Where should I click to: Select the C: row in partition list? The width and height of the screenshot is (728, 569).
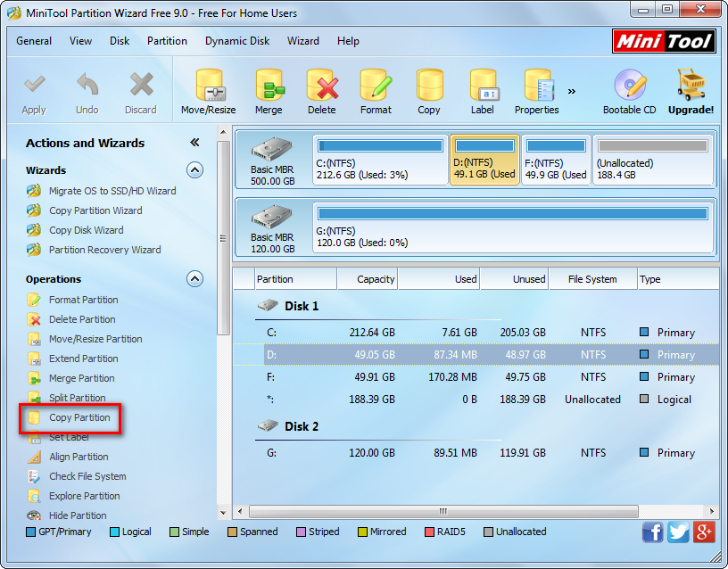click(476, 333)
